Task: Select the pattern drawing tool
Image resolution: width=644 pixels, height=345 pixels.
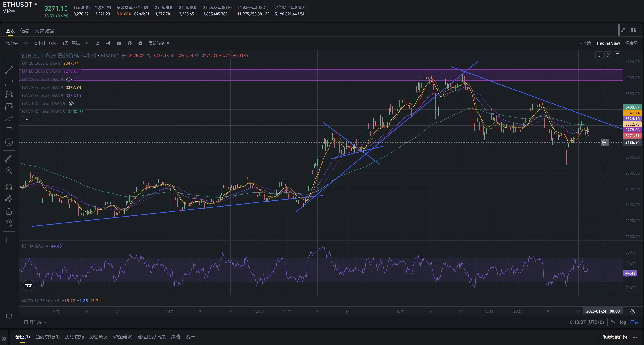Action: (x=9, y=94)
